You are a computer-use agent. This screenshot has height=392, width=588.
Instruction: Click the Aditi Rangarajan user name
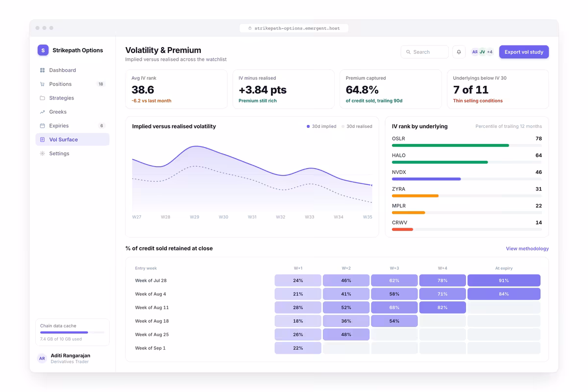71,355
